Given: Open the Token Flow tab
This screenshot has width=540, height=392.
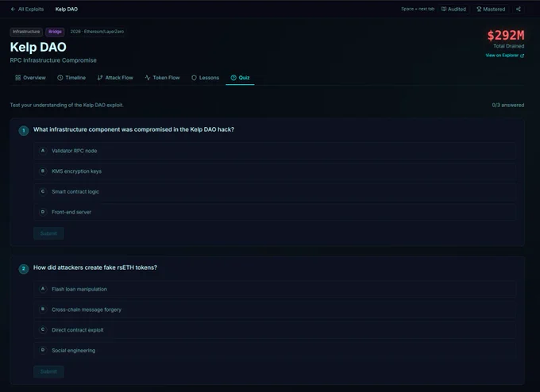Looking at the screenshot, I should (x=162, y=78).
